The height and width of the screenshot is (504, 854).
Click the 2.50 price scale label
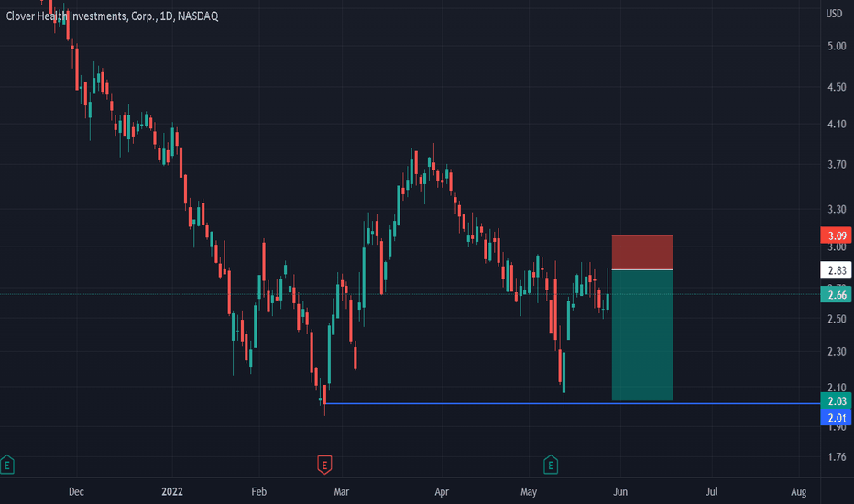[837, 319]
